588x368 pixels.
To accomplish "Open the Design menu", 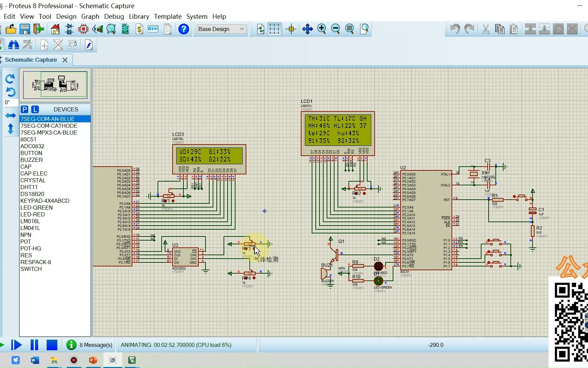I will [66, 16].
